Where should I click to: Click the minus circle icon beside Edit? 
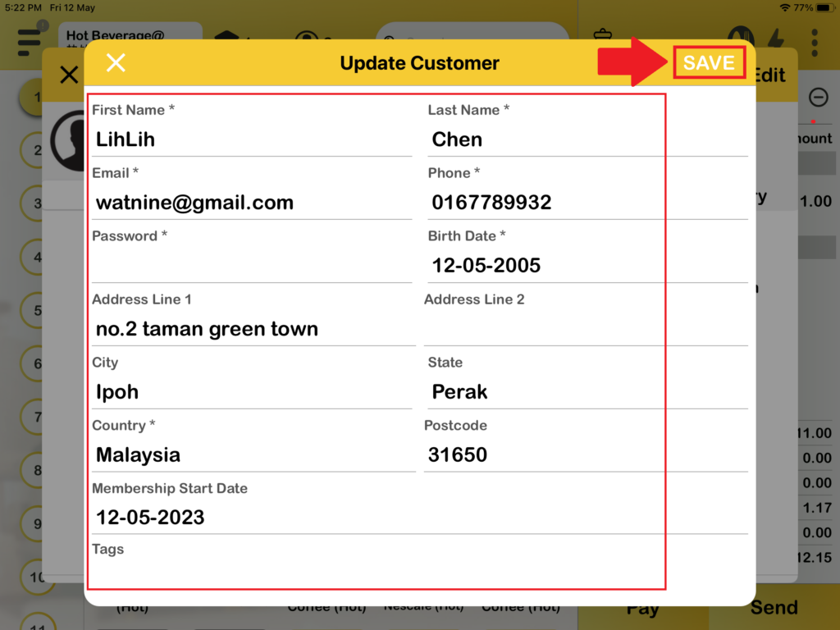[818, 97]
